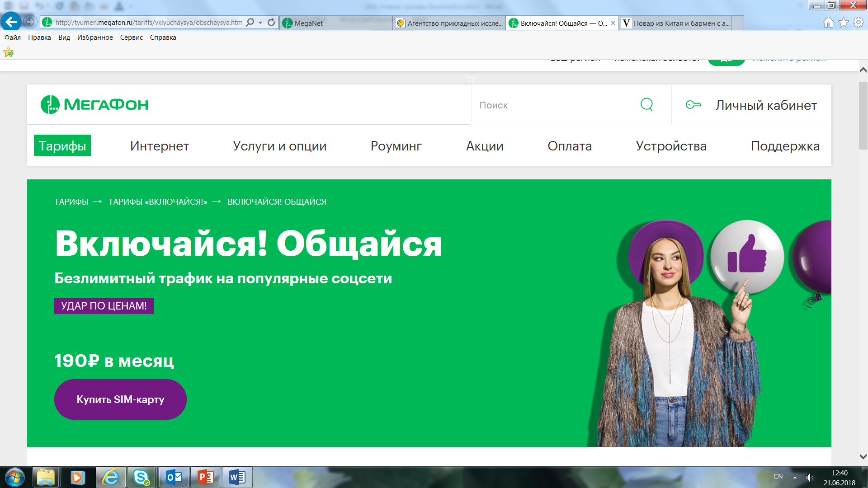The height and width of the screenshot is (488, 868).
Task: Open the Файл menu
Action: (13, 38)
